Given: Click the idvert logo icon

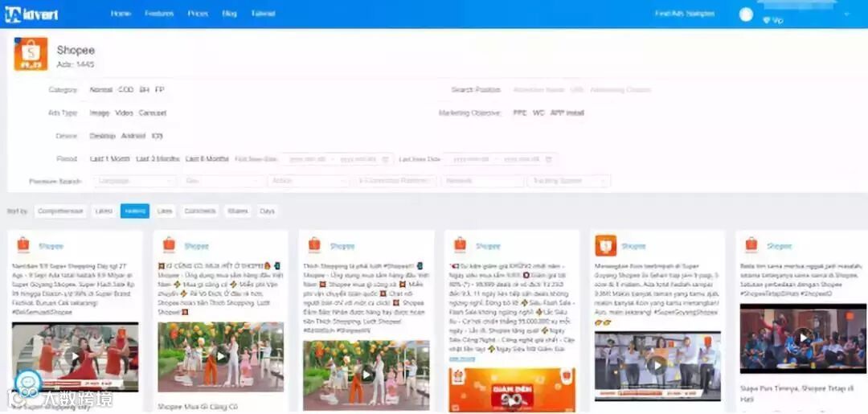Looking at the screenshot, I should [13, 14].
